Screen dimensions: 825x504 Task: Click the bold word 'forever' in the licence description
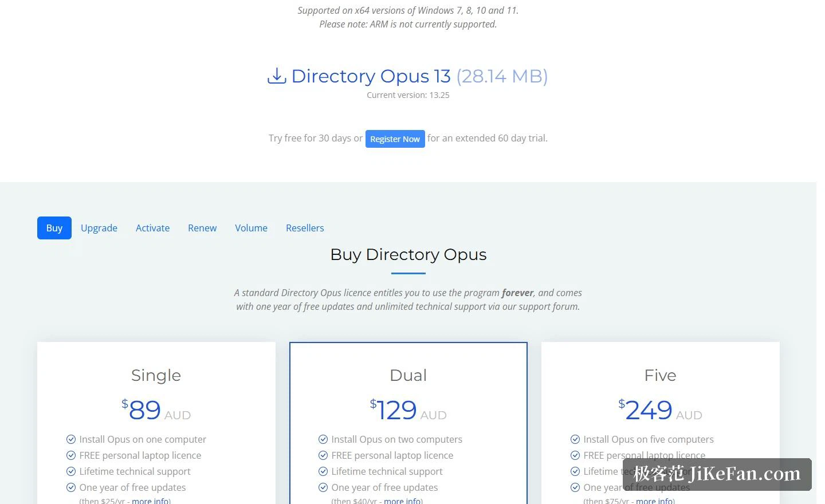[x=517, y=293]
